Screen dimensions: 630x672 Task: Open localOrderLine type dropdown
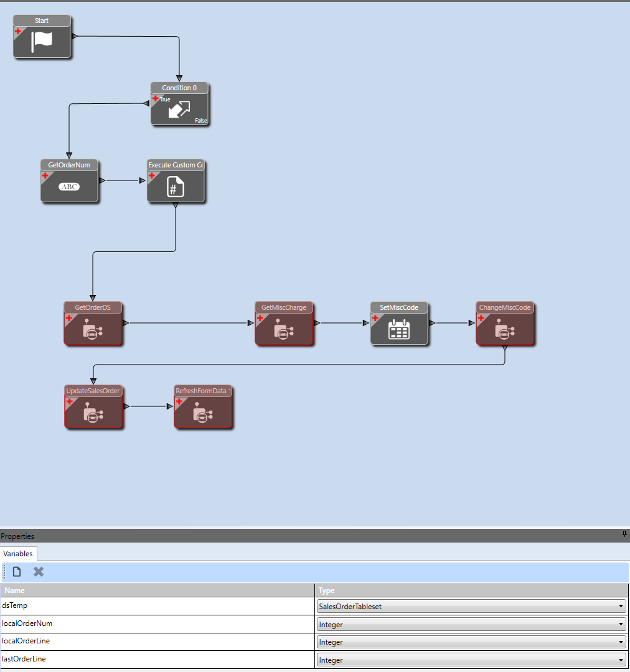[471, 642]
